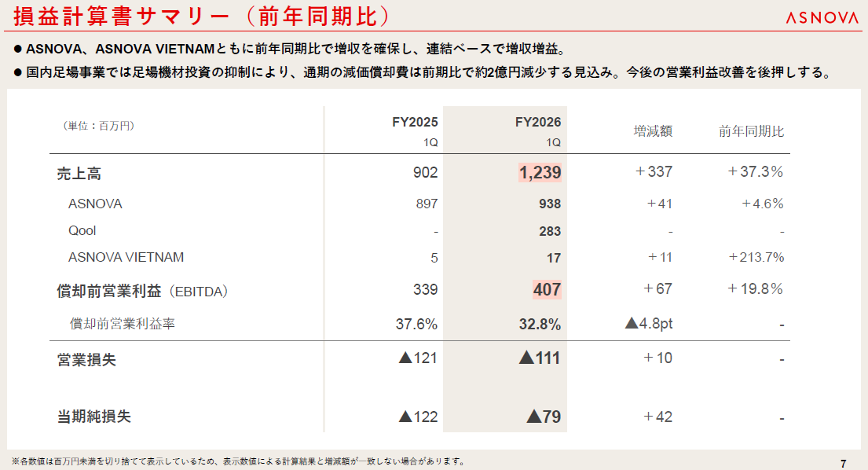The width and height of the screenshot is (868, 470).
Task: Click the bullet line starting ASNOVA、ASNOVA VIETNAMともに
Action: tap(290, 50)
